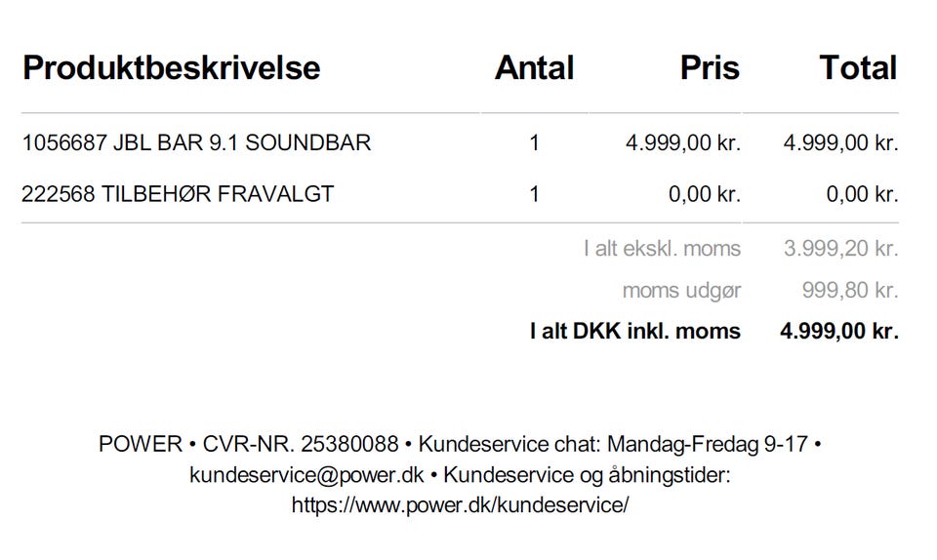937x560 pixels.
Task: Select the Pris column header
Action: tap(710, 67)
